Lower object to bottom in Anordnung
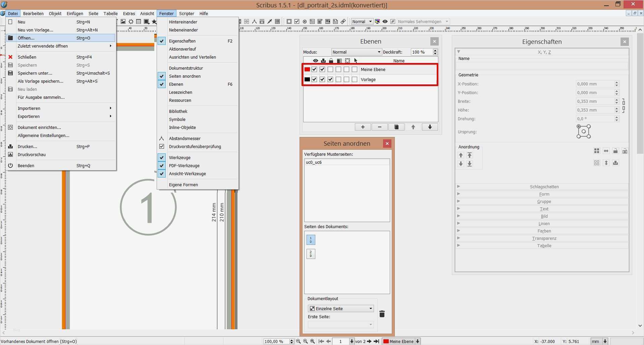Screen dimensions: 644x345 tap(470, 164)
